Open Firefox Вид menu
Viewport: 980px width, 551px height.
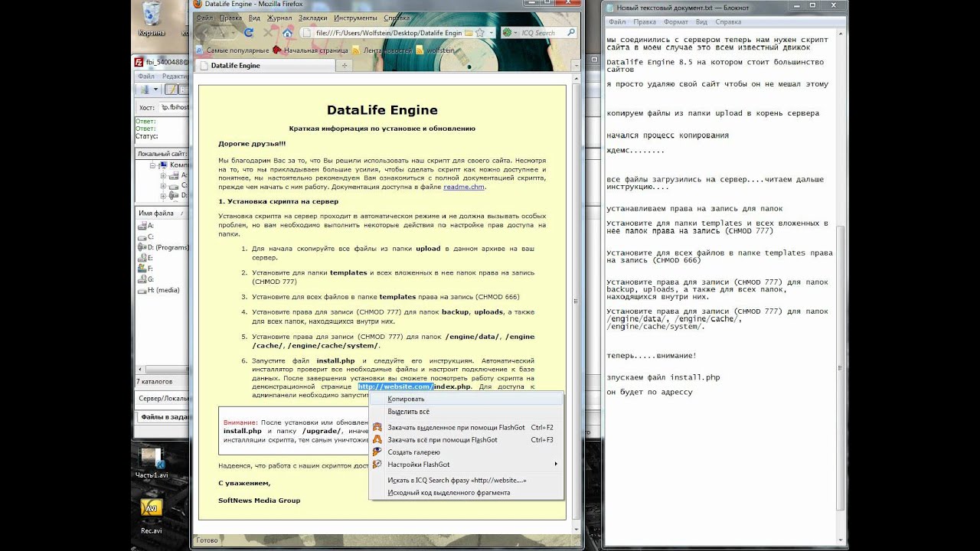click(x=253, y=18)
